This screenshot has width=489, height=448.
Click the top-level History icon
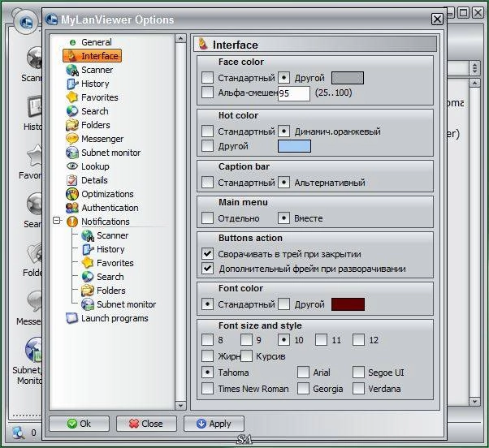72,84
